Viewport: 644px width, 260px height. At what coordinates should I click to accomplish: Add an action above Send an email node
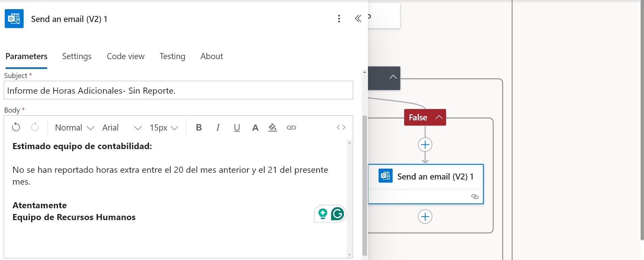coord(425,145)
